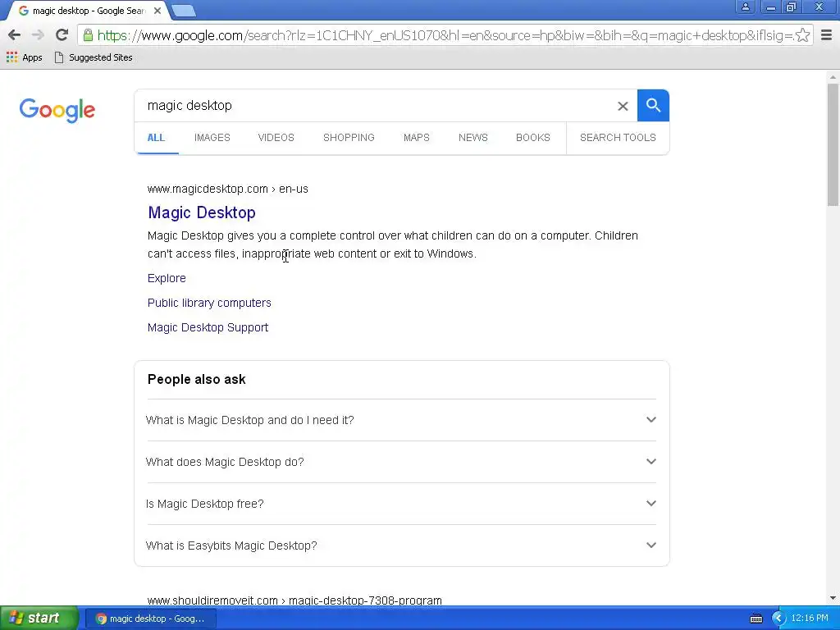The height and width of the screenshot is (630, 840).
Task: Click the keyboard icon in system tray
Action: point(756,619)
